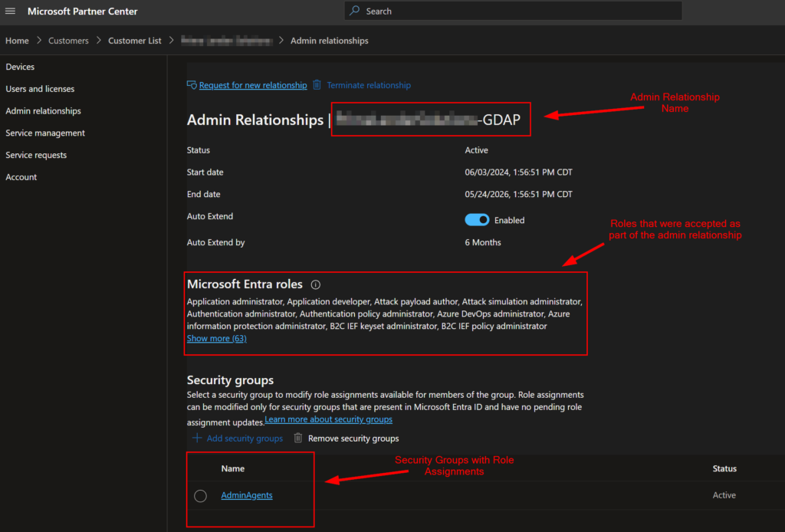Expand the roles list with Show more (63)
The height and width of the screenshot is (532, 785).
pos(216,338)
